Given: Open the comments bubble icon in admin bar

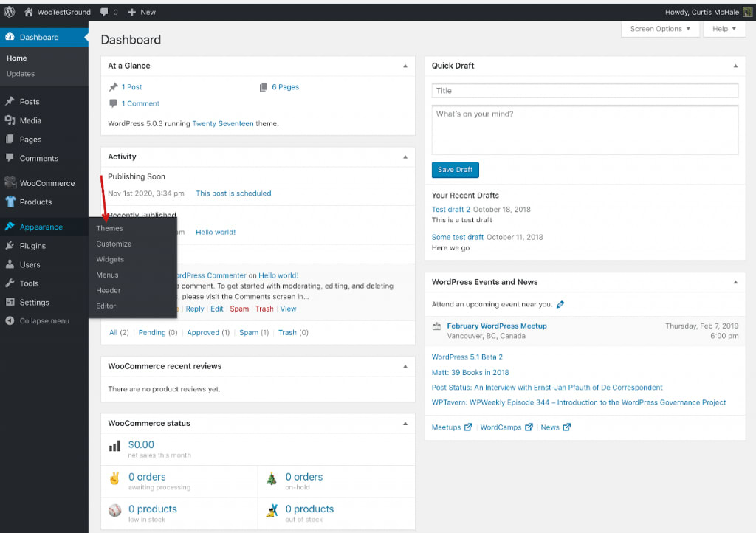Looking at the screenshot, I should pos(104,12).
